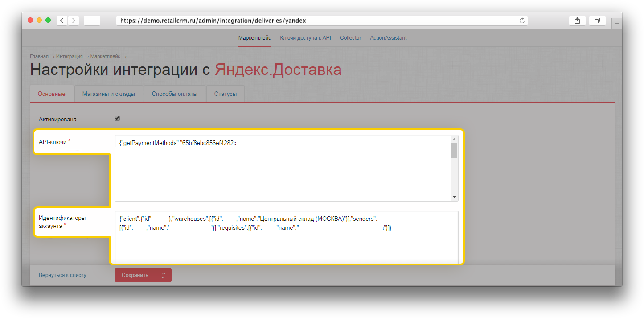Select the Основные tab
644x318 pixels.
pyautogui.click(x=52, y=94)
